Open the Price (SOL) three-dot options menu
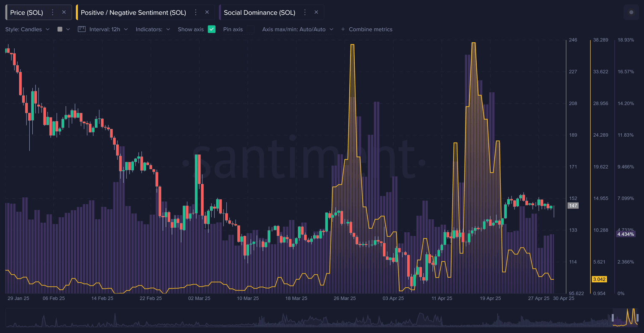This screenshot has height=333, width=644. pyautogui.click(x=52, y=13)
